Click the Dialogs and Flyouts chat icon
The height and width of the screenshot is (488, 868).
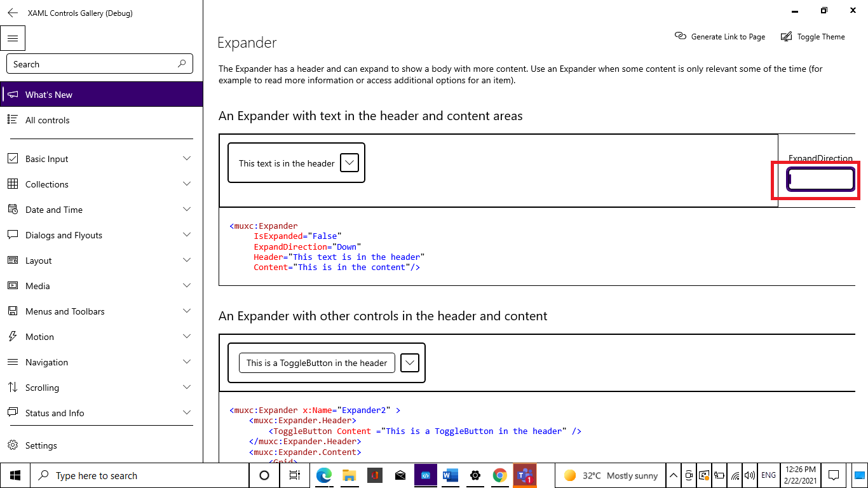coord(13,235)
